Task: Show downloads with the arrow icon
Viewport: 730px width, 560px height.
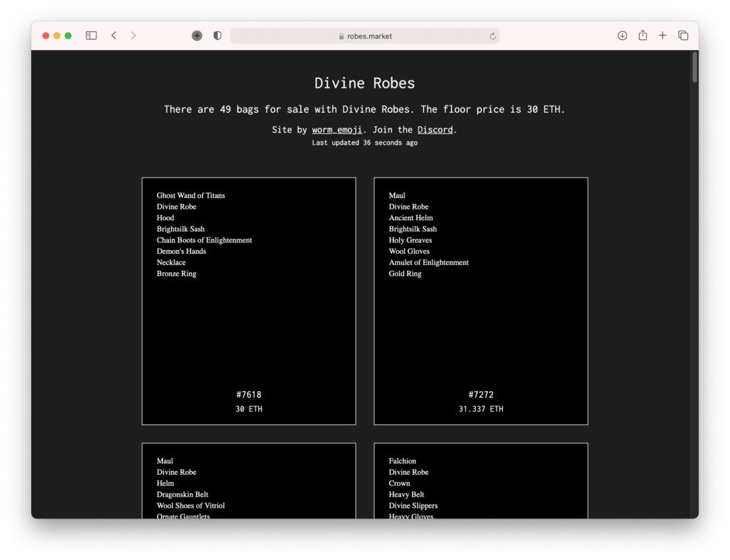Action: tap(622, 35)
